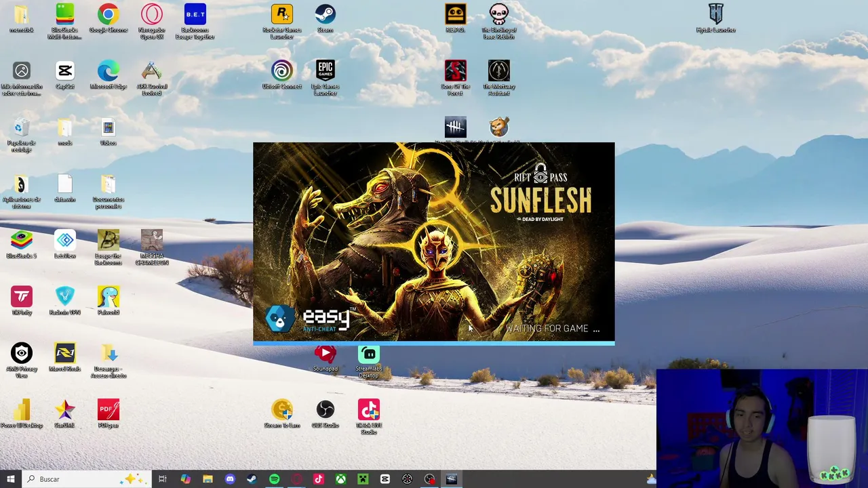The width and height of the screenshot is (868, 488).
Task: Select the Steam desktop shortcut
Action: pos(325,19)
